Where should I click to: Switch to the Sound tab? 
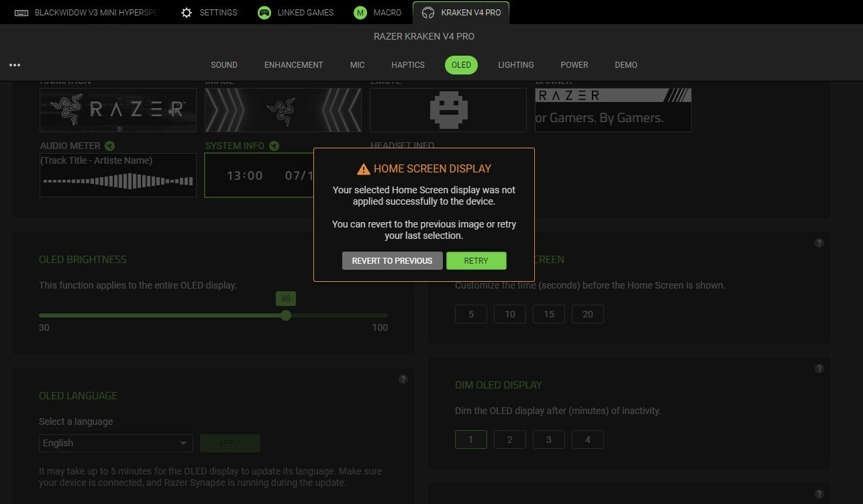224,65
